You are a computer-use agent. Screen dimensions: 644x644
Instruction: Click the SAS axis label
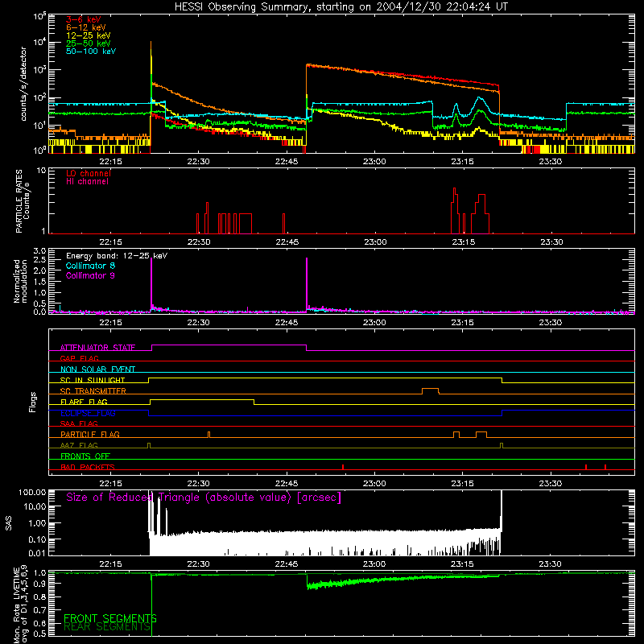point(8,523)
